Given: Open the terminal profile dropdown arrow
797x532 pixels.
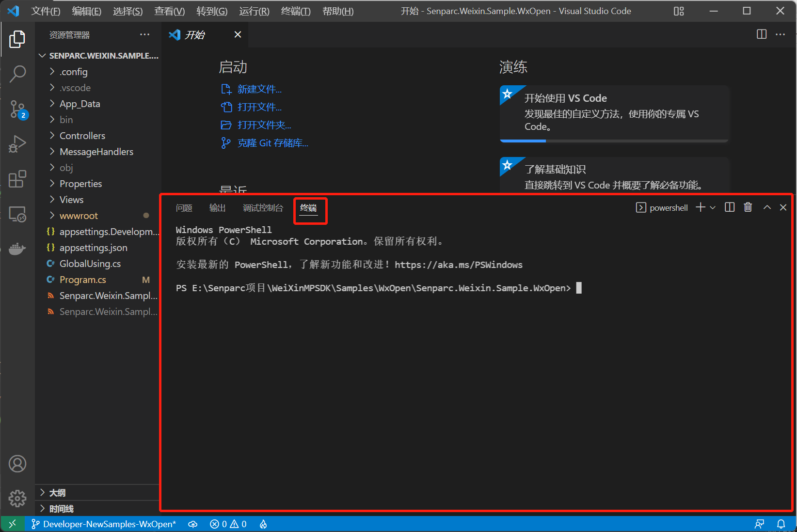Looking at the screenshot, I should 713,207.
